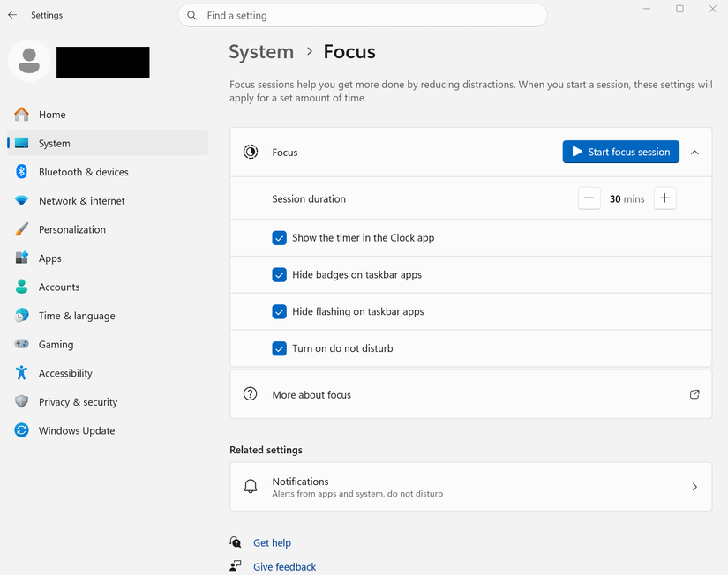Start a focus session
This screenshot has width=728, height=575.
point(620,152)
